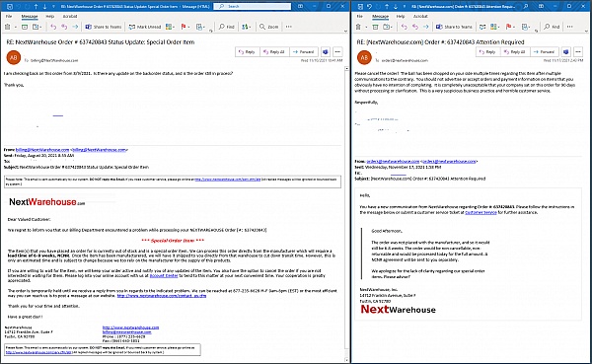The height and width of the screenshot is (364, 592).
Task: Click the Delete trash icon in left message window
Action: pos(8,27)
